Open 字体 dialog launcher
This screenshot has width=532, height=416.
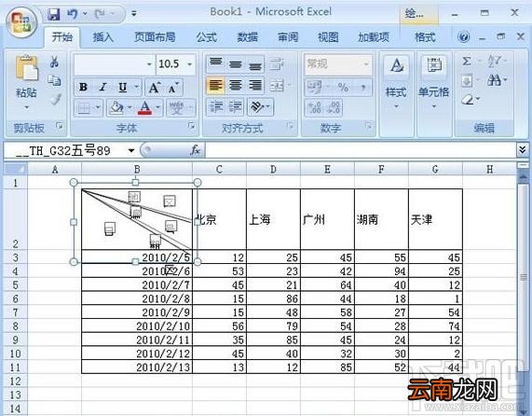[x=192, y=126]
